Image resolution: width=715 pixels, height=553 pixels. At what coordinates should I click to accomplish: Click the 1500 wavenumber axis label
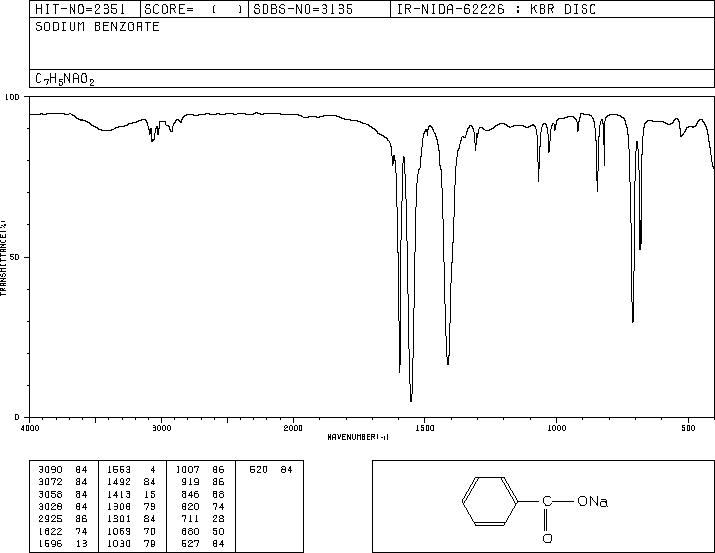tap(425, 428)
